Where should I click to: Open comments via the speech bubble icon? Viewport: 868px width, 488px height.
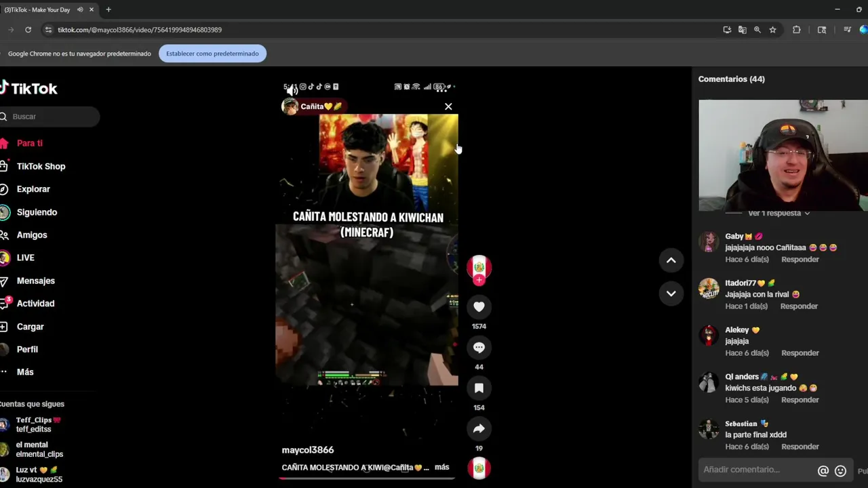click(479, 348)
